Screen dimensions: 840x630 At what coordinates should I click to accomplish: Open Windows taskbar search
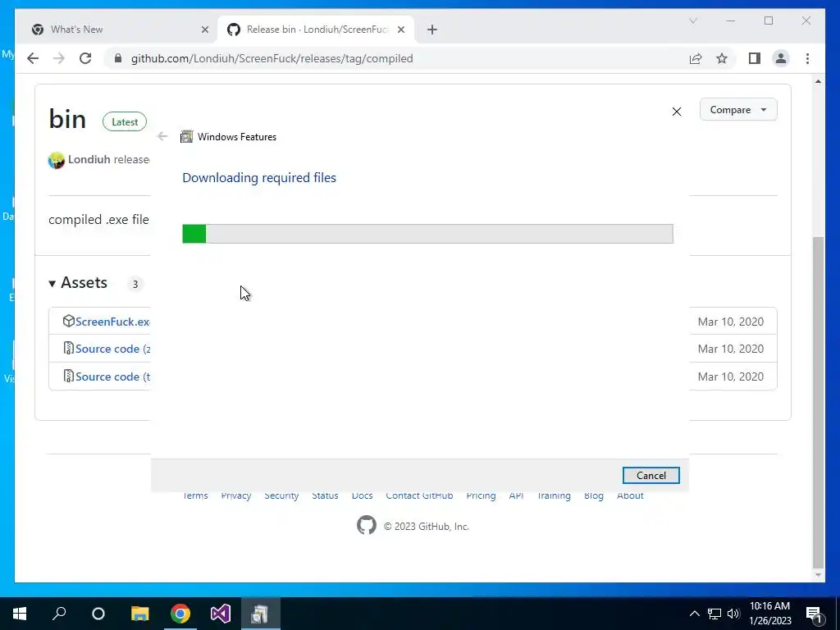(x=59, y=614)
